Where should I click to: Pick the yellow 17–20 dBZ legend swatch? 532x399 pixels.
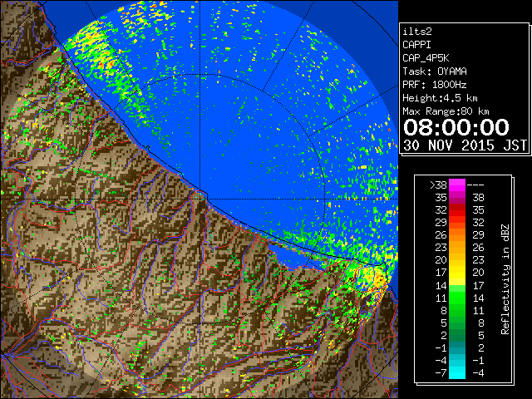(457, 273)
